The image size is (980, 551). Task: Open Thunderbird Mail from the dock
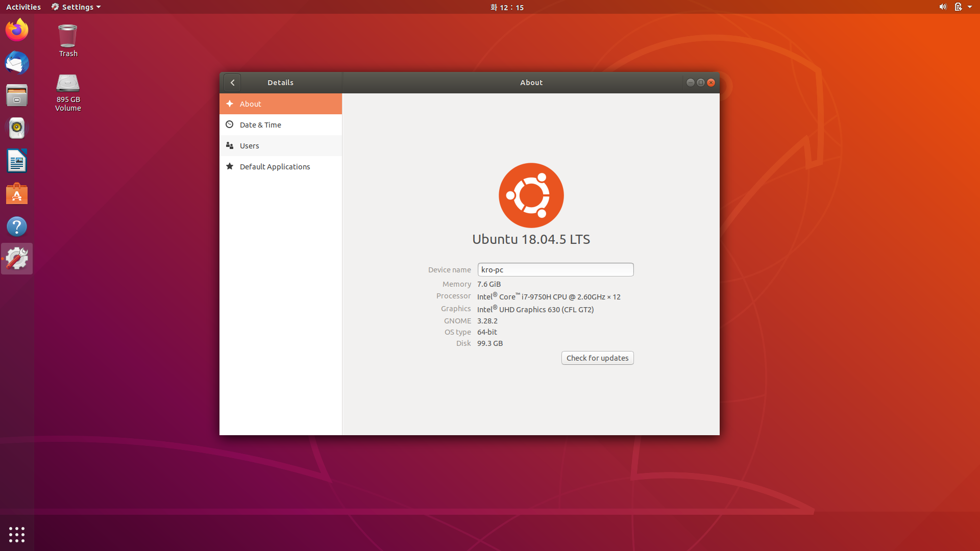17,63
